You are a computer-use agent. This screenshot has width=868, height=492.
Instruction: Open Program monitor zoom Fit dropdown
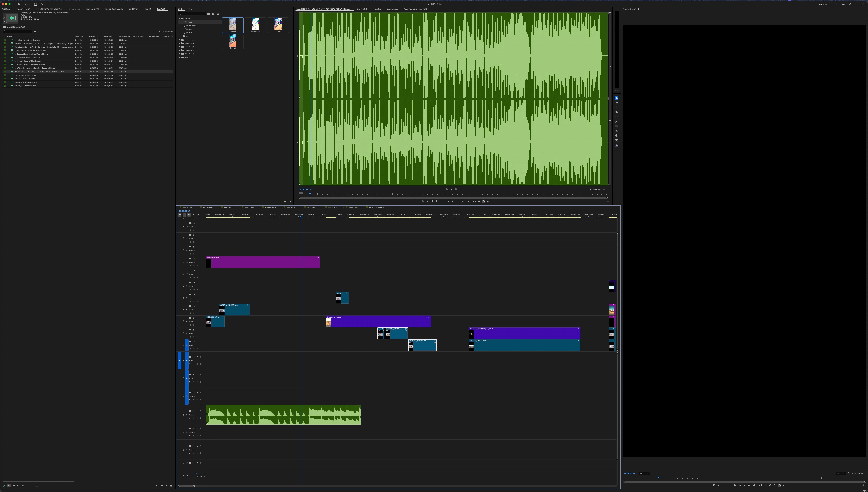coord(644,473)
